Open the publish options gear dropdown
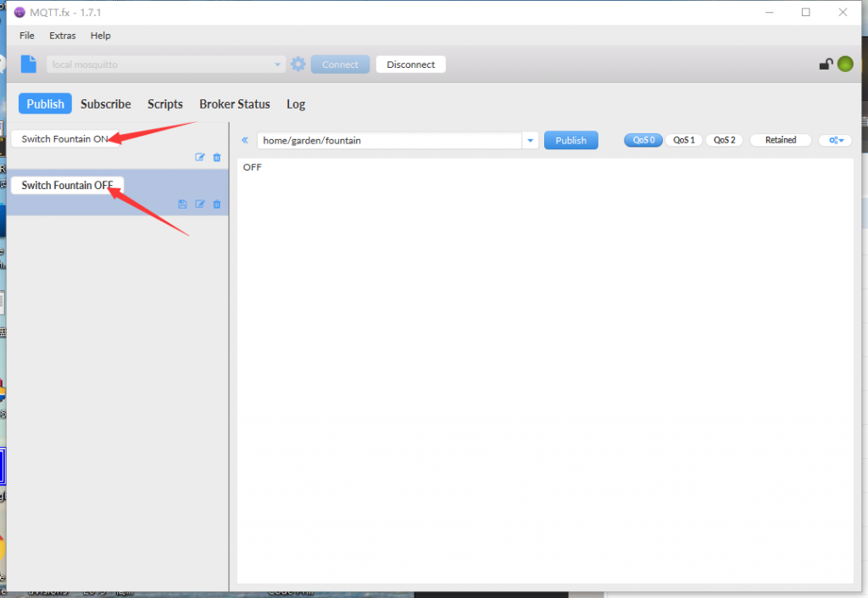The image size is (868, 598). tap(835, 141)
